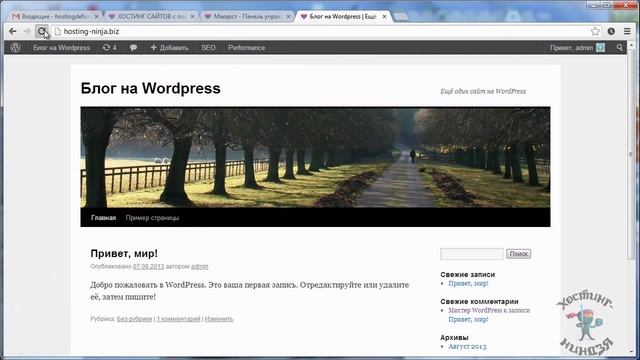640x360 pixels.
Task: Click the sidebar search text field
Action: (x=472, y=254)
